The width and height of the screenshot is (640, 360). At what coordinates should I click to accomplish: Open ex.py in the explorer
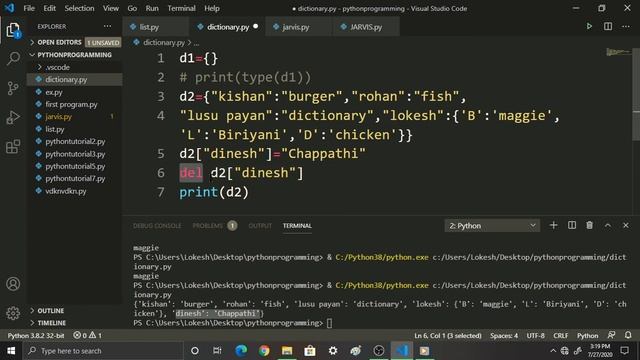click(75, 92)
